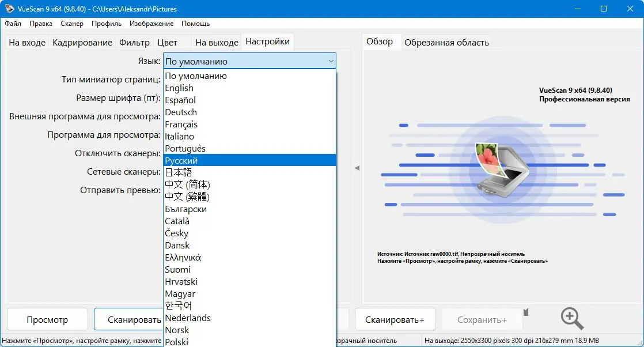Click 'Отправить превью:' label
Image resolution: width=644 pixels, height=347 pixels.
coord(120,190)
